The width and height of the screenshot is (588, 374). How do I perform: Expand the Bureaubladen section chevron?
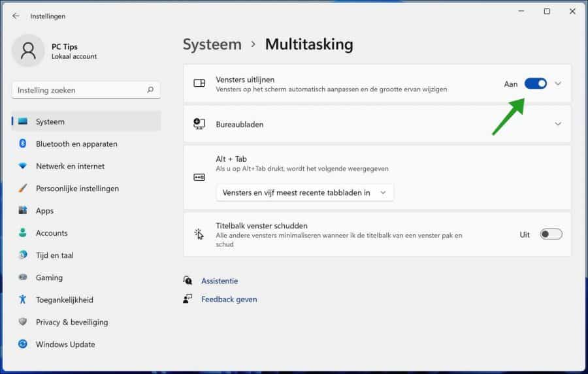pos(558,123)
